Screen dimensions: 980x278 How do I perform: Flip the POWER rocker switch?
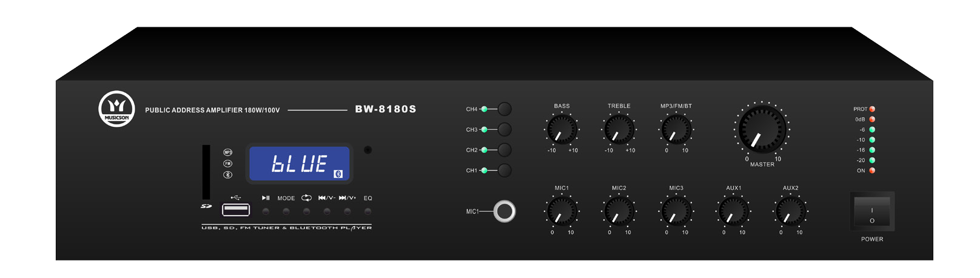coord(872,211)
